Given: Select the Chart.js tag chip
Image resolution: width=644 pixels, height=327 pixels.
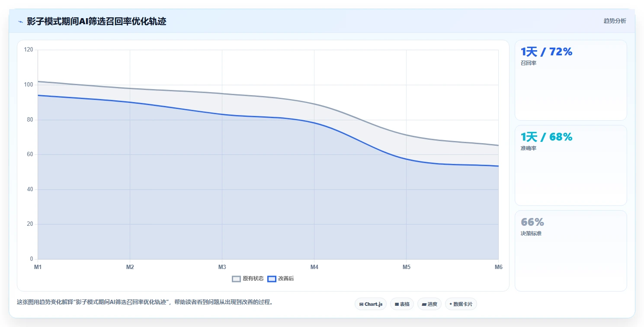Looking at the screenshot, I should point(371,304).
